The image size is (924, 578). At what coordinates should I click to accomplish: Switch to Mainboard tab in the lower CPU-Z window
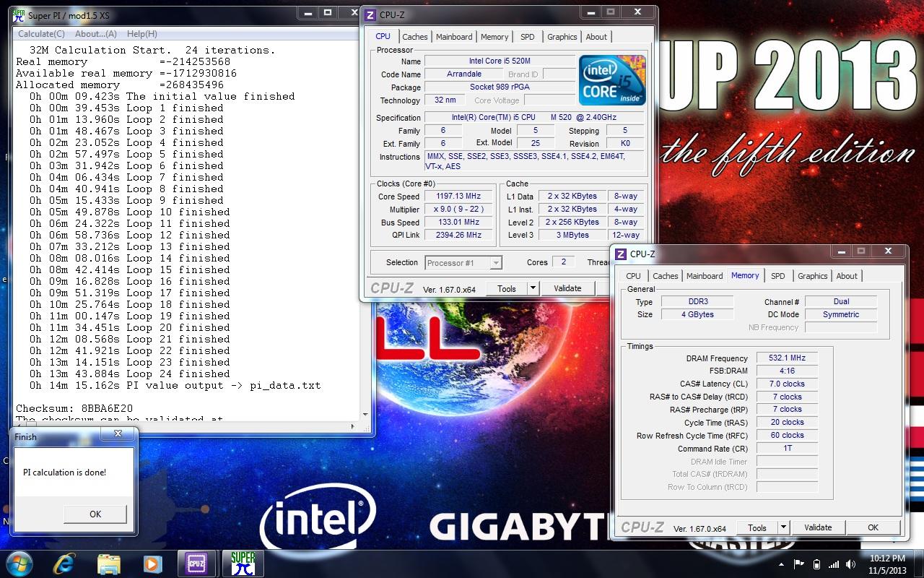705,276
